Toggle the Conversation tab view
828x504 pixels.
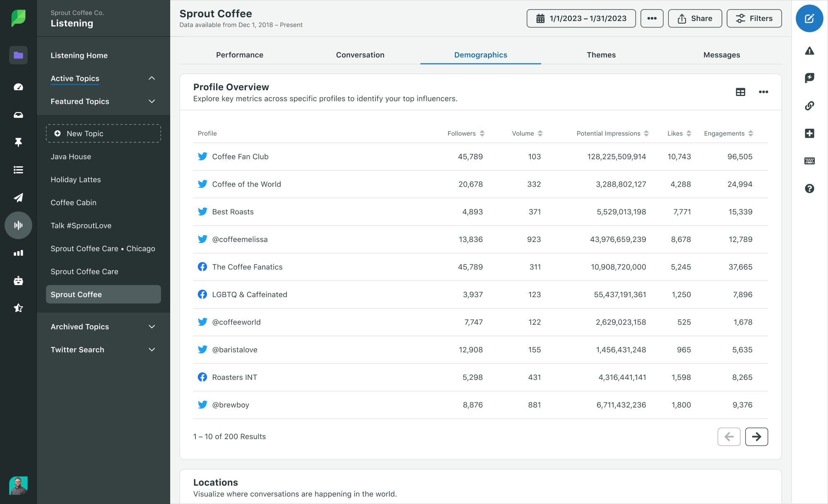360,54
